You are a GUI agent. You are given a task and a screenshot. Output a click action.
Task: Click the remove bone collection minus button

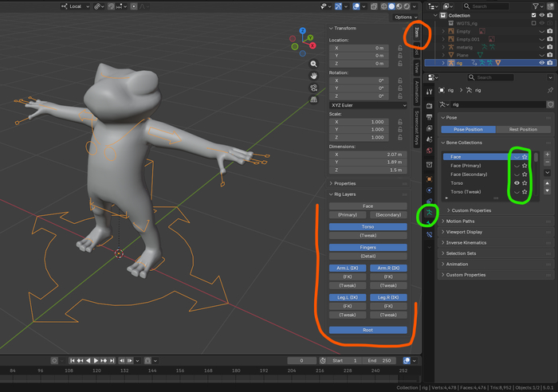point(547,163)
